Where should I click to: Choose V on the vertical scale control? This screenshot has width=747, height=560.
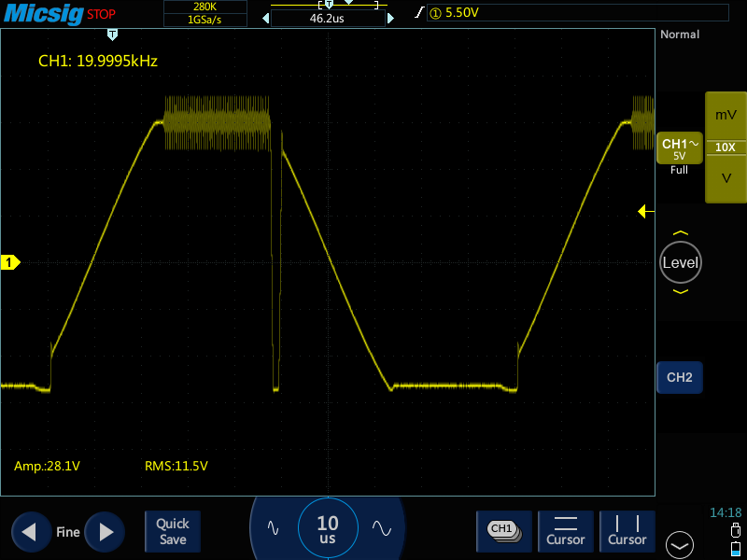(x=726, y=178)
